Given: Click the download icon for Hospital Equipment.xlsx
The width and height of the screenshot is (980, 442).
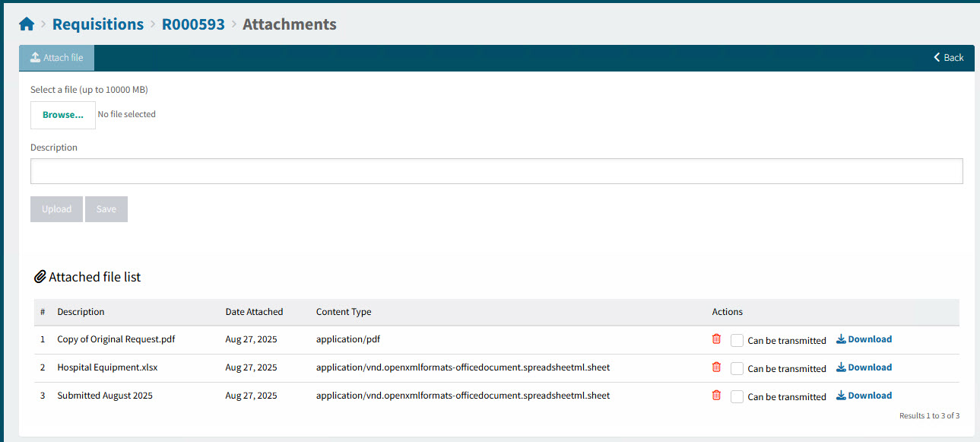Looking at the screenshot, I should point(840,367).
